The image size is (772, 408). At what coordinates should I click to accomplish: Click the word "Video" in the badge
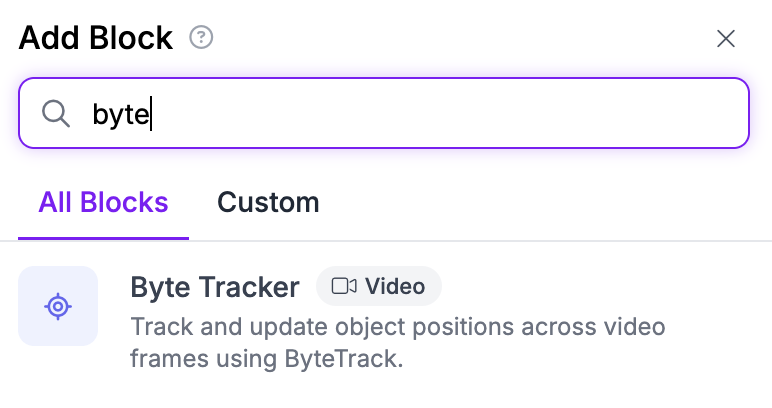[x=395, y=286]
